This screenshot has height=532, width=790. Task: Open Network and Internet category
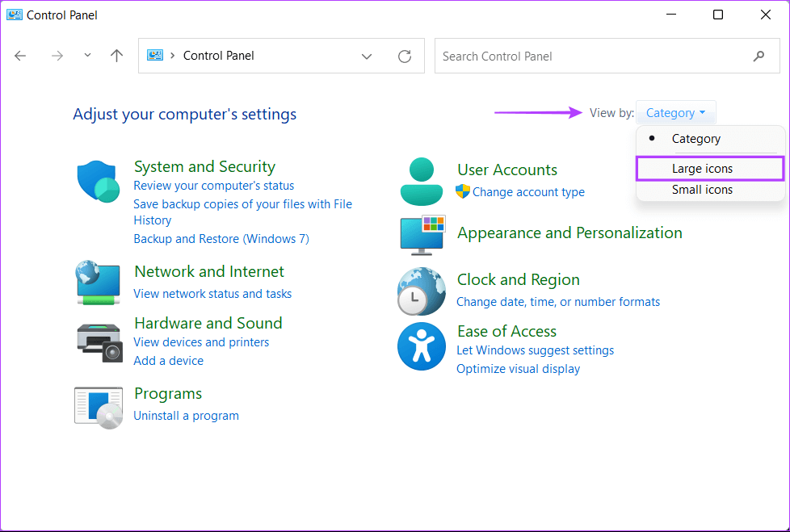(209, 272)
